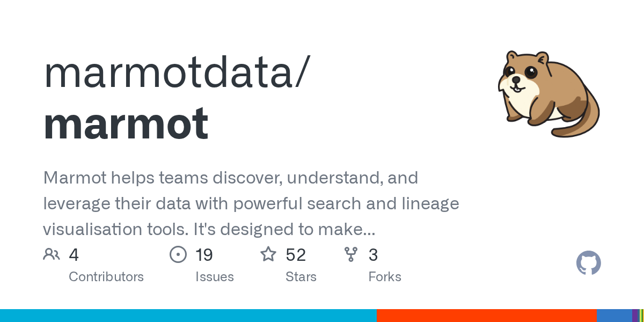Image resolution: width=644 pixels, height=322 pixels.
Task: Select the Issues label
Action: point(215,277)
